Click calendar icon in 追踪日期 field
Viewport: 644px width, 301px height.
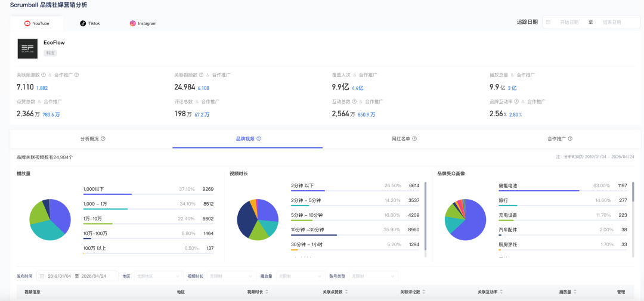click(x=549, y=22)
